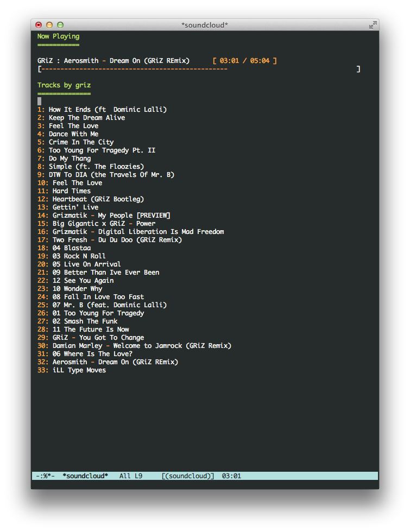The image size is (410, 532).
Task: Select track 32 Aerosmith Dream On remix
Action: (x=108, y=362)
